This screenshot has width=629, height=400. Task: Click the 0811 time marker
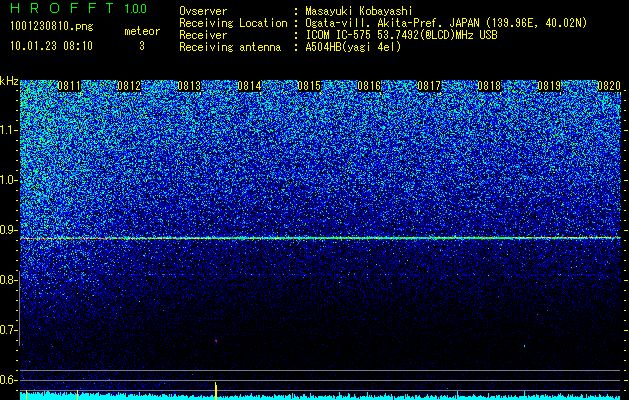point(69,86)
